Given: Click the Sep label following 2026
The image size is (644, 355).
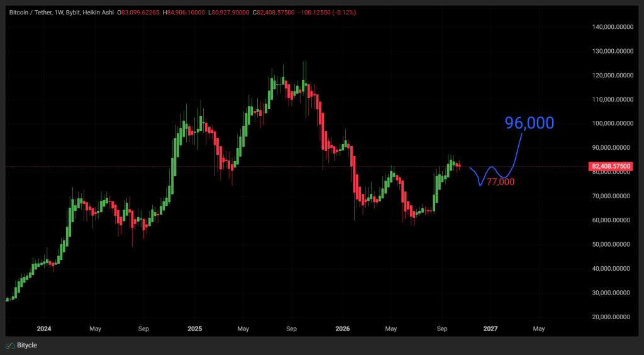Looking at the screenshot, I should click(x=442, y=329).
